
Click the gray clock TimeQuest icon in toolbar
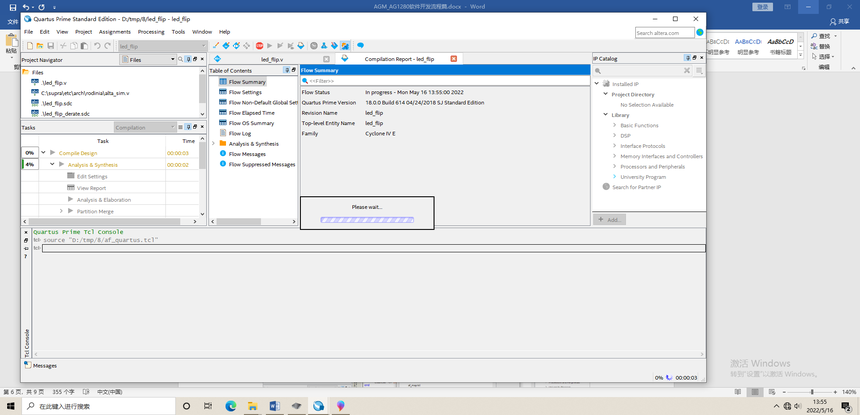[x=314, y=46]
